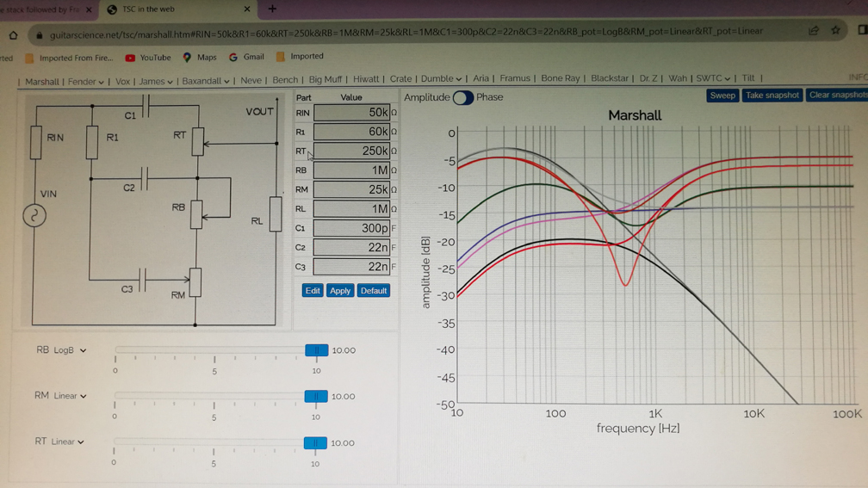Image resolution: width=868 pixels, height=488 pixels.
Task: Click the RB slider handle
Action: pyautogui.click(x=316, y=350)
